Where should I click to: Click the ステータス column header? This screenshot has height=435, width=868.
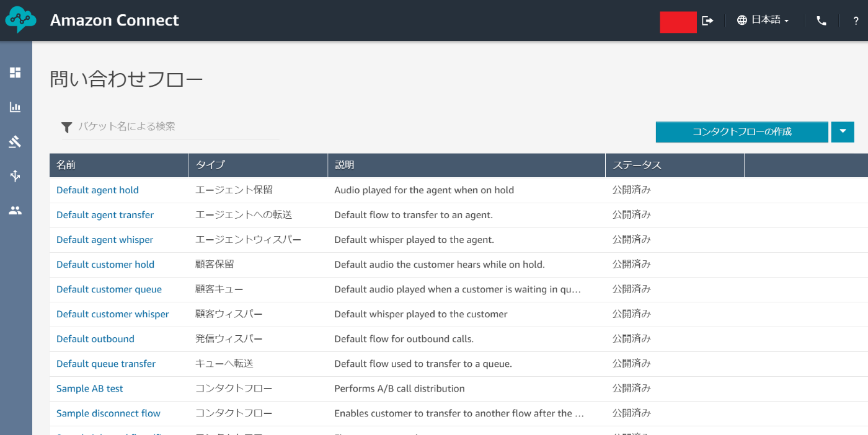pyautogui.click(x=675, y=165)
